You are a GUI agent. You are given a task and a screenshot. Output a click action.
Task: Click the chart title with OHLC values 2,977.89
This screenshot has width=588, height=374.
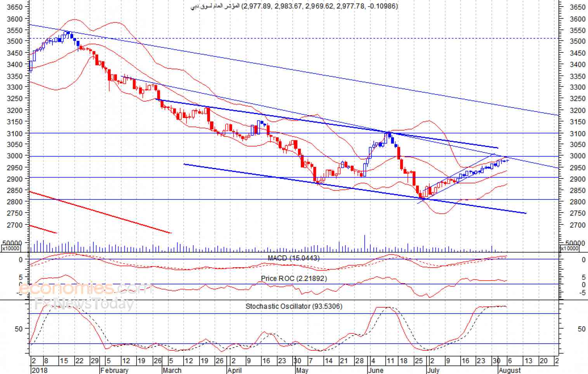pos(294,6)
